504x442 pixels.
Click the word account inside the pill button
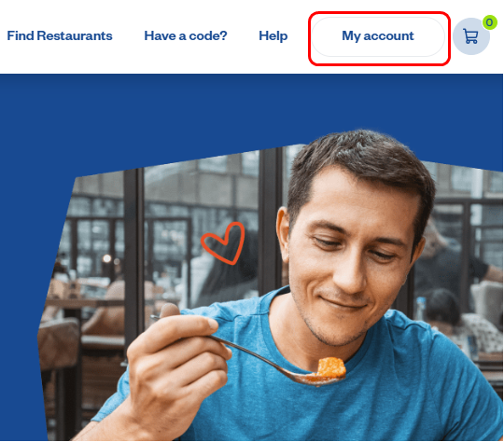[x=388, y=36]
